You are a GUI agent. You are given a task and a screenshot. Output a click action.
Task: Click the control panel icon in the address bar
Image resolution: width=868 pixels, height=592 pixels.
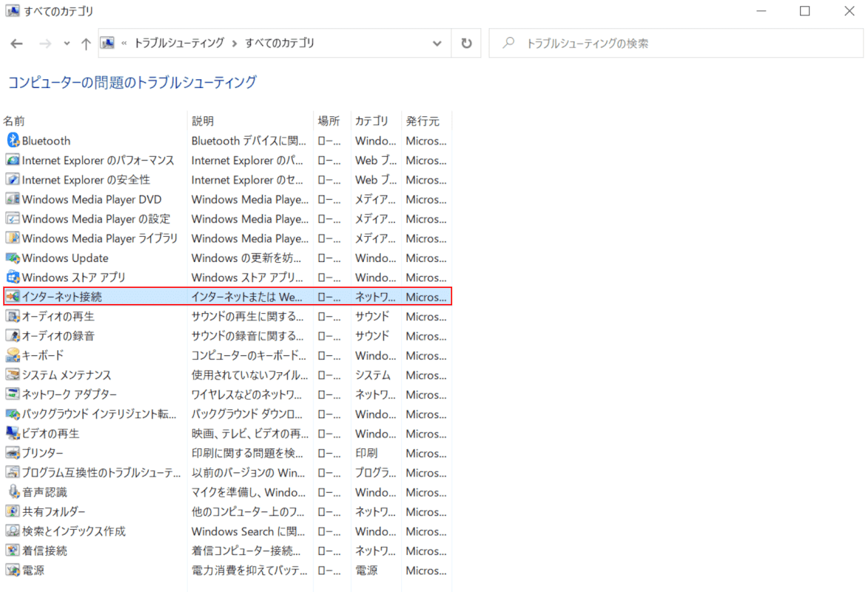coord(108,43)
